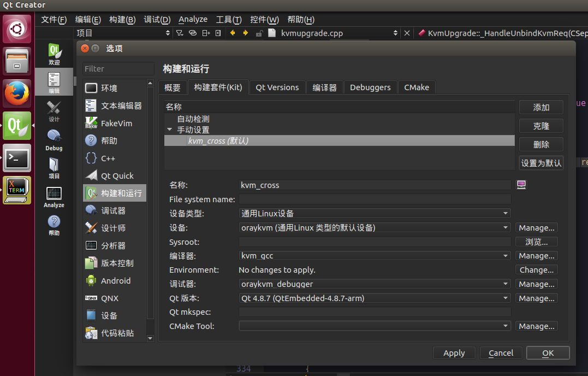Open 代码粘贴 options category
The width and height of the screenshot is (588, 376).
(114, 333)
